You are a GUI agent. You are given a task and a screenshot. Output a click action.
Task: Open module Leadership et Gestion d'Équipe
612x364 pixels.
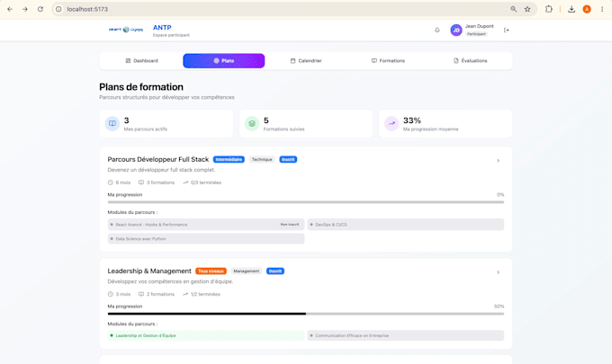tap(206, 335)
